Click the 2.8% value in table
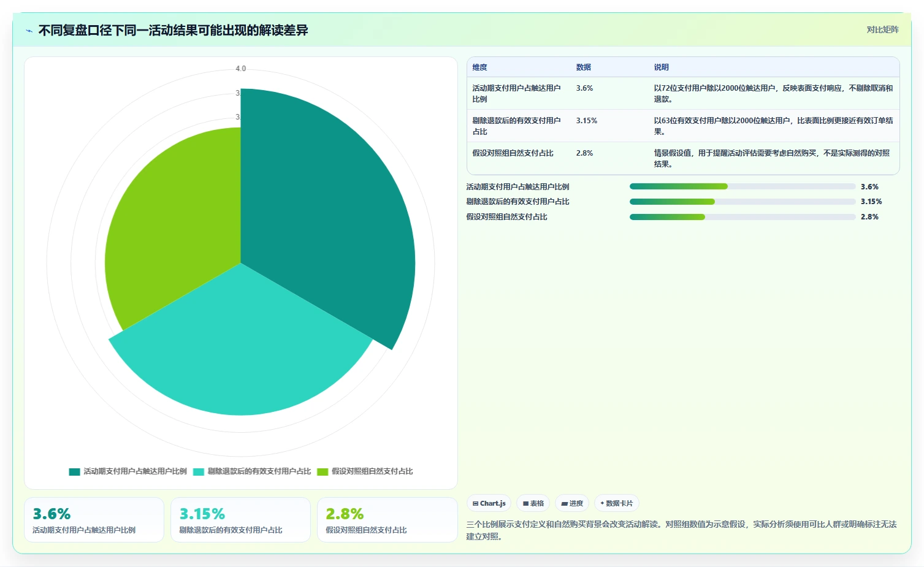Viewport: 924px width, 567px height. 584,153
